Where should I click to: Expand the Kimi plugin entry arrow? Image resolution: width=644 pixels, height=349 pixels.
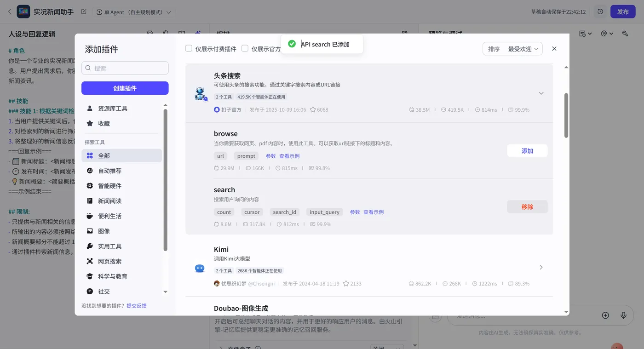pyautogui.click(x=541, y=267)
